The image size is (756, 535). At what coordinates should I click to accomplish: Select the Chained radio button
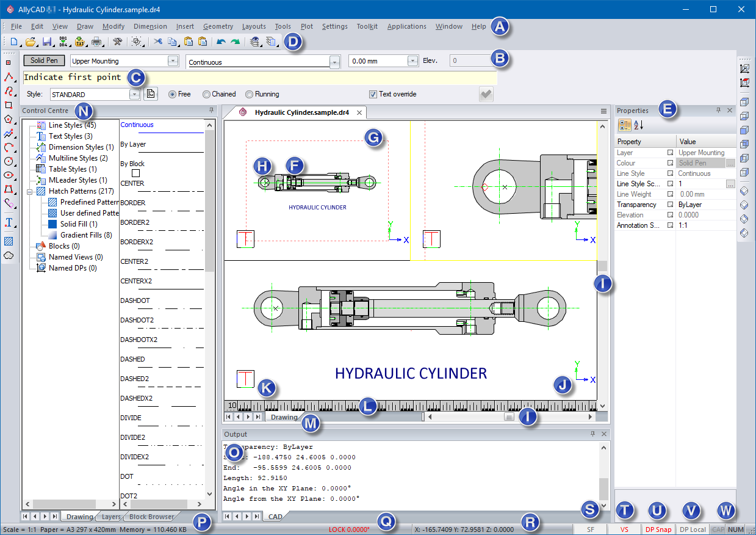pos(206,94)
